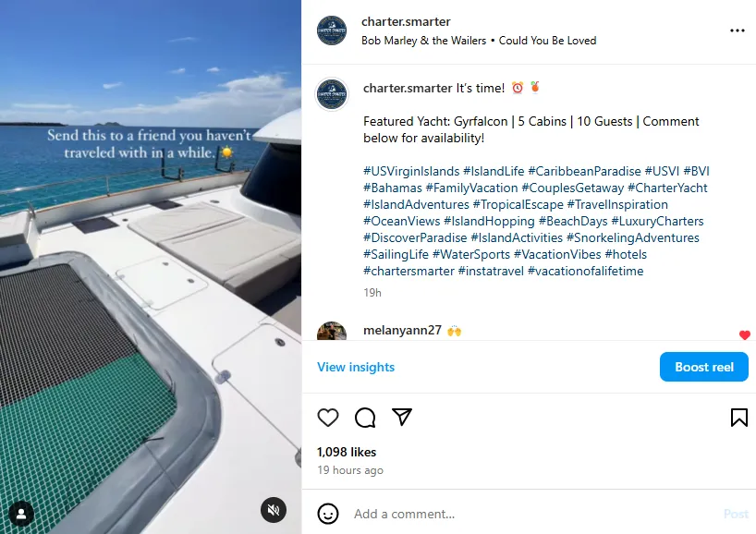Image resolution: width=756 pixels, height=534 pixels.
Task: Open comments using the speech bubble icon
Action: click(x=365, y=418)
